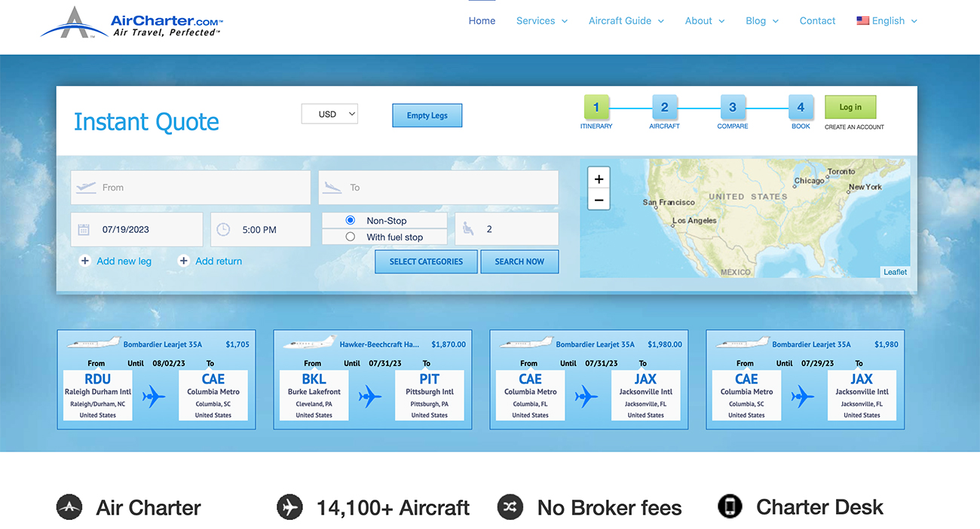Choose the With fuel stop option

(x=350, y=236)
